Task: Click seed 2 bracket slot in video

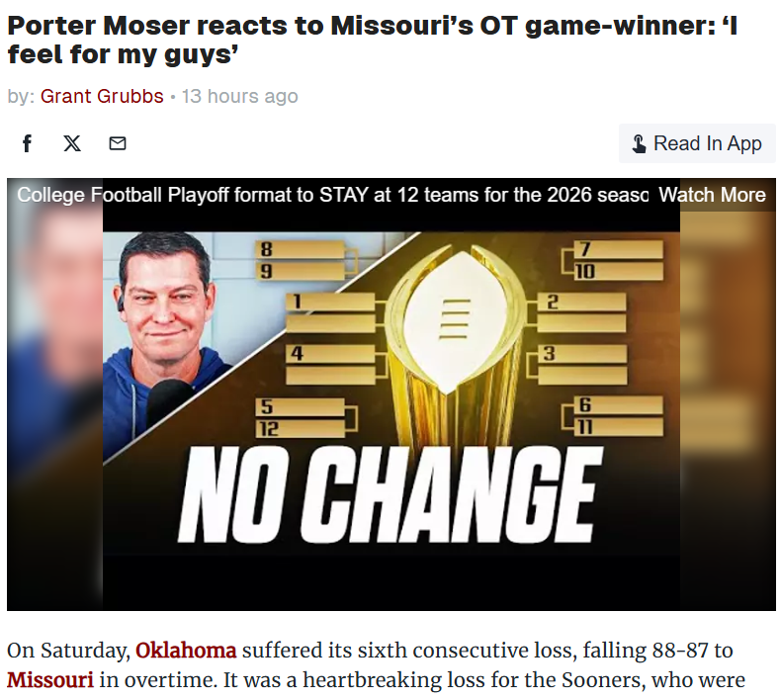Action: 582,312
